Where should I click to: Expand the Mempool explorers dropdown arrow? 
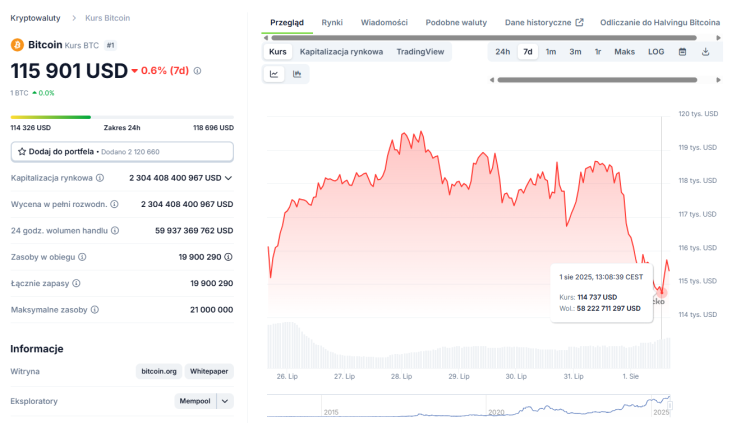point(225,401)
